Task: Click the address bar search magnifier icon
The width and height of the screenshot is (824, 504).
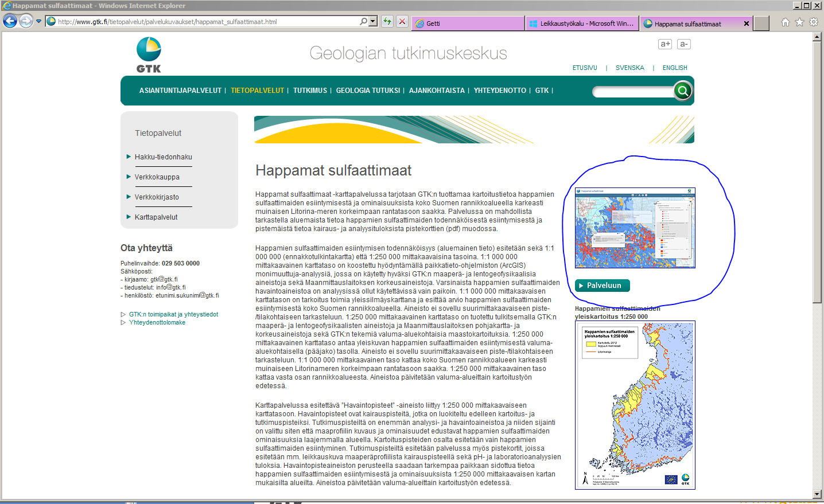Action: [363, 21]
